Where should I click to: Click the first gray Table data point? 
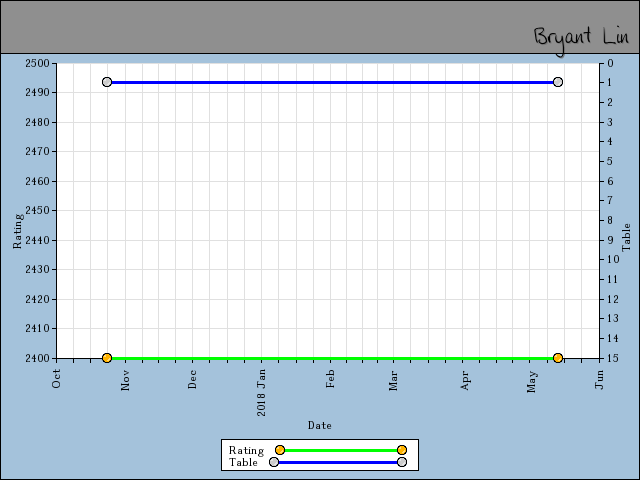click(107, 82)
